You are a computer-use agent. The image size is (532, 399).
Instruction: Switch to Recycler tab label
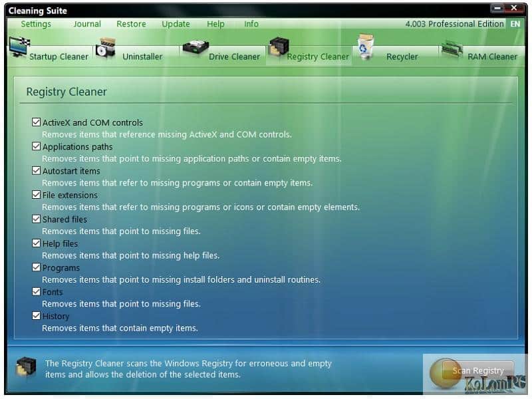402,57
